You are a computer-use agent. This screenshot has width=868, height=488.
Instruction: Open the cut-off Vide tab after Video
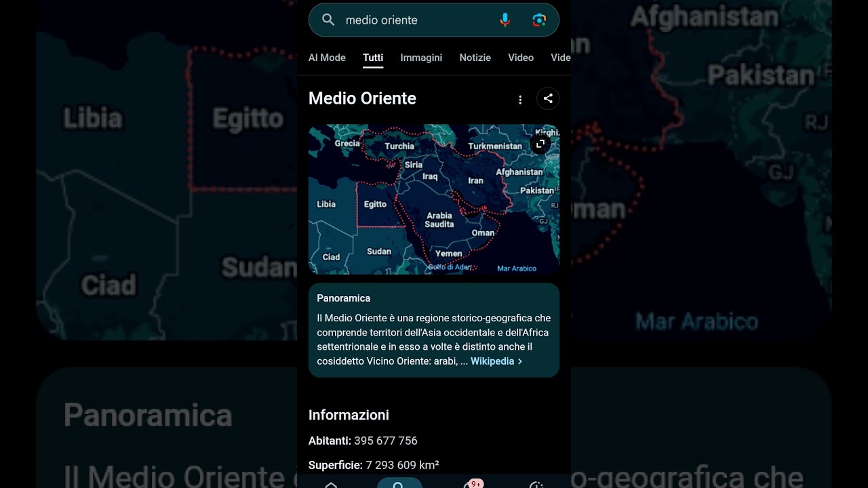pyautogui.click(x=561, y=58)
